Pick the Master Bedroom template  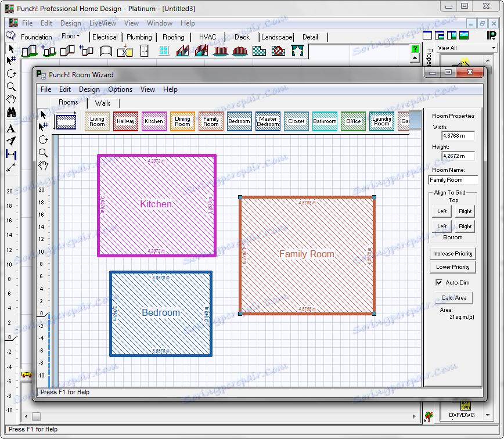click(x=268, y=121)
